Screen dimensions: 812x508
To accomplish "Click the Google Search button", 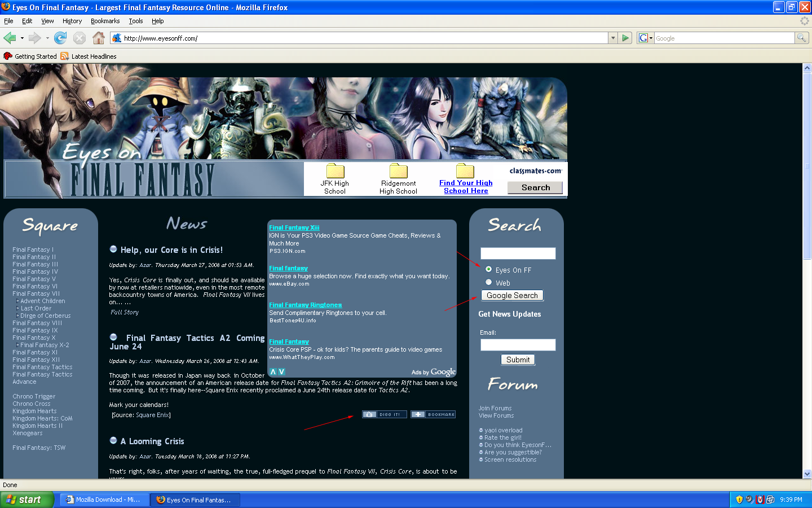I will pyautogui.click(x=512, y=295).
